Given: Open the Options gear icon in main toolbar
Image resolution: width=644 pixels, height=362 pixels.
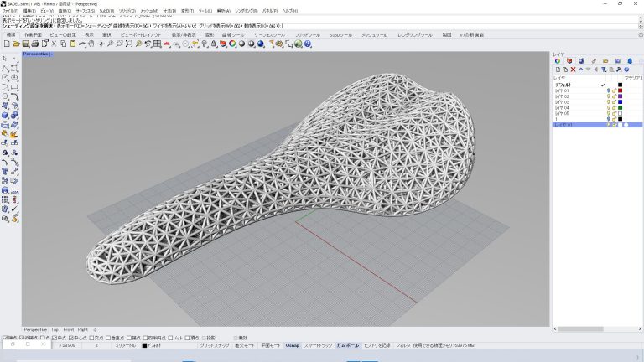Looking at the screenshot, I should (x=280, y=44).
